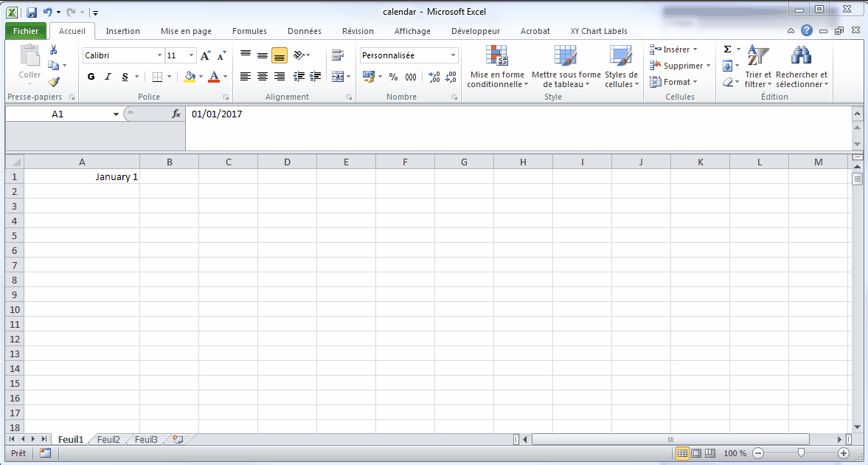Screen dimensions: 868x465
Task: Click the Somme (Σ) AutoSum icon
Action: tap(727, 49)
